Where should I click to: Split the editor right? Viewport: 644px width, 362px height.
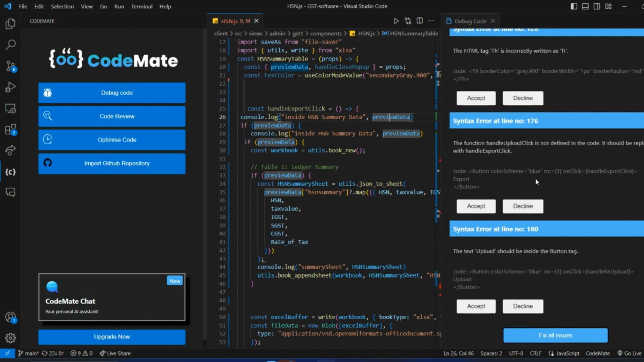[x=419, y=21]
